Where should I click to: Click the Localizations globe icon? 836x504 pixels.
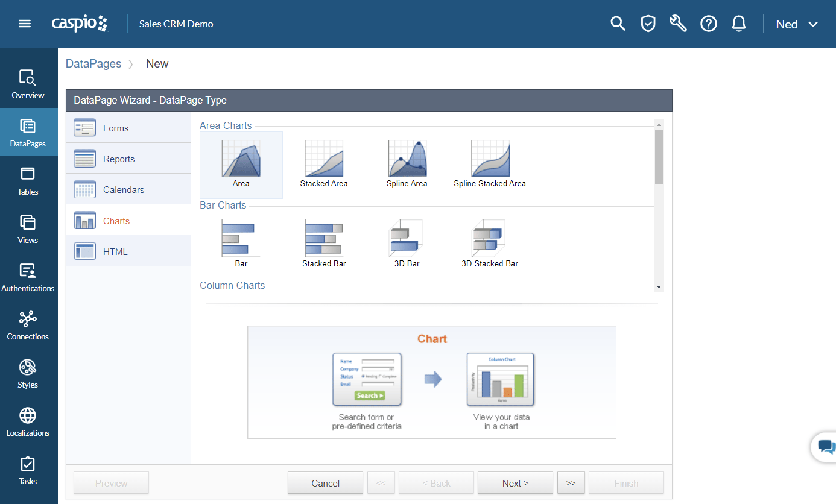[28, 422]
